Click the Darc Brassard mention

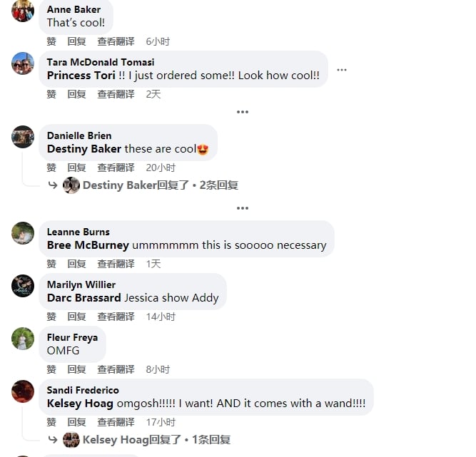click(x=83, y=298)
